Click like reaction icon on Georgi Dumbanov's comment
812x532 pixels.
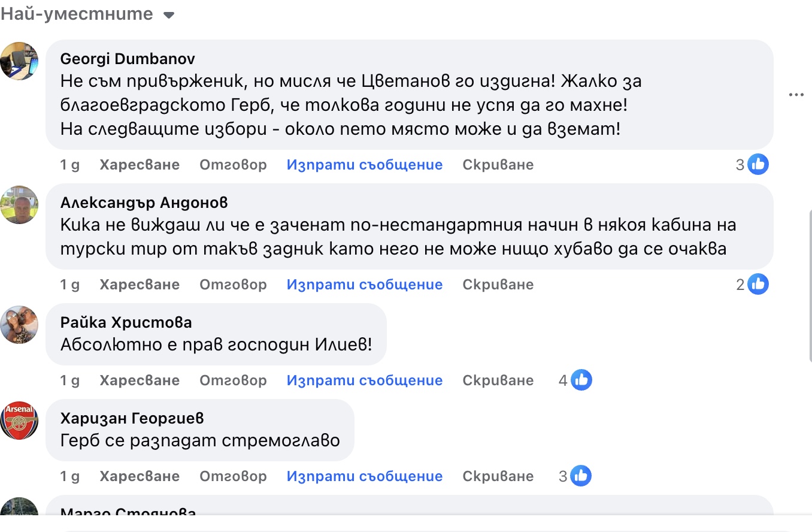coord(758,164)
